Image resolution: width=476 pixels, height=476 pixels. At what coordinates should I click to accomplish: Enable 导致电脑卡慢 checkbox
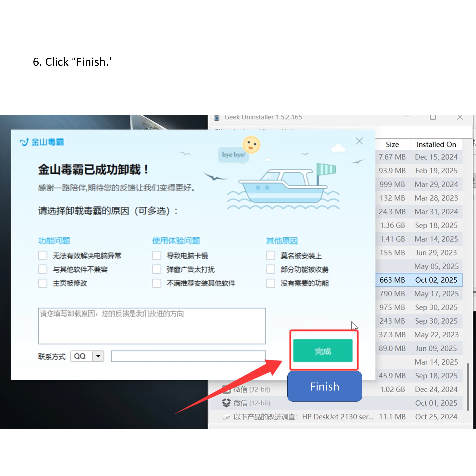[x=156, y=255]
